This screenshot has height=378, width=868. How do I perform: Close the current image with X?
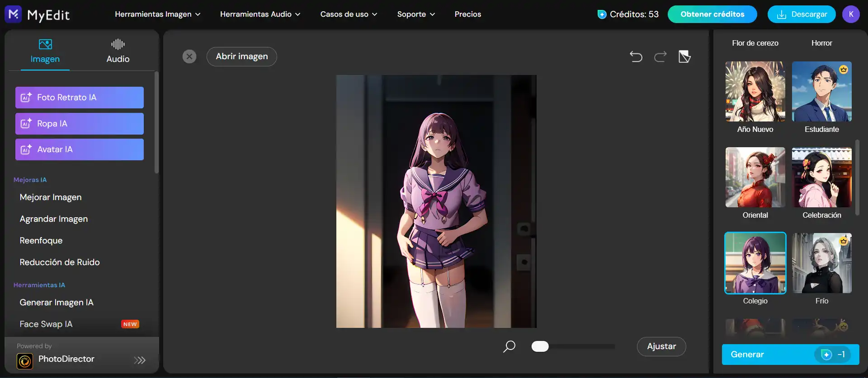[x=189, y=56]
